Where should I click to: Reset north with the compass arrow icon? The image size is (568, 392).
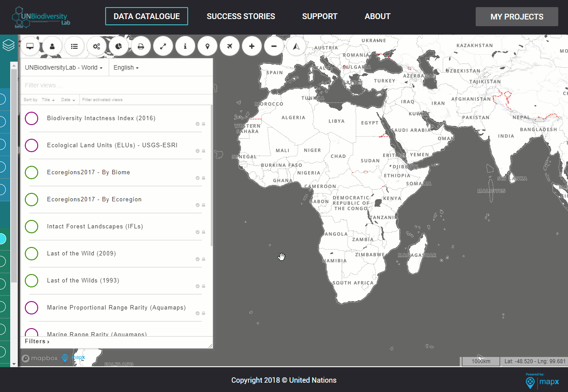pos(296,46)
